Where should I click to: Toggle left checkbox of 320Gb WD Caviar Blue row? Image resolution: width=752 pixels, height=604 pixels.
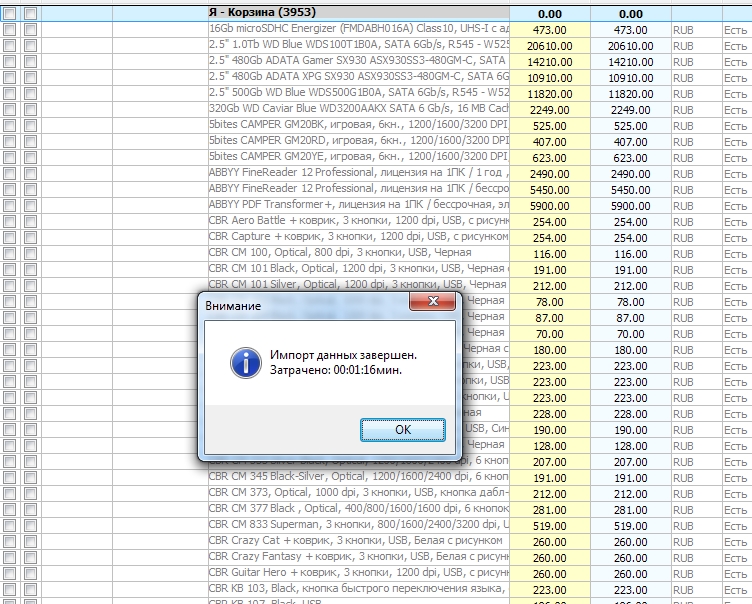pyautogui.click(x=9, y=110)
